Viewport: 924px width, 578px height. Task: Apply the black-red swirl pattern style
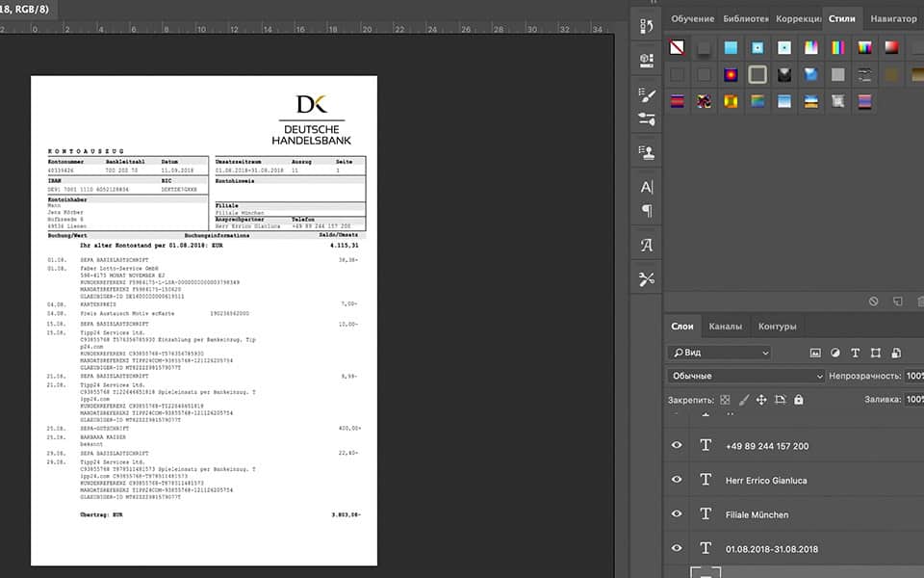(x=704, y=101)
